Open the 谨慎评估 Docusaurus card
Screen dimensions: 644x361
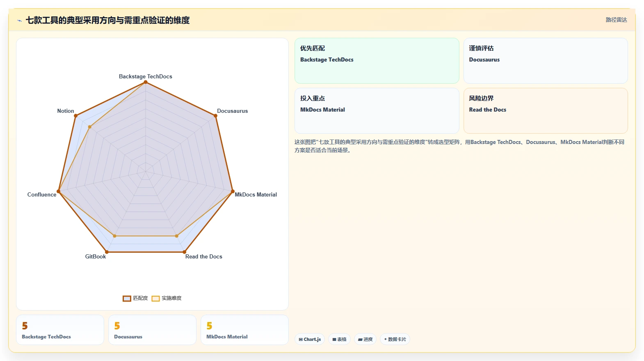click(x=546, y=61)
